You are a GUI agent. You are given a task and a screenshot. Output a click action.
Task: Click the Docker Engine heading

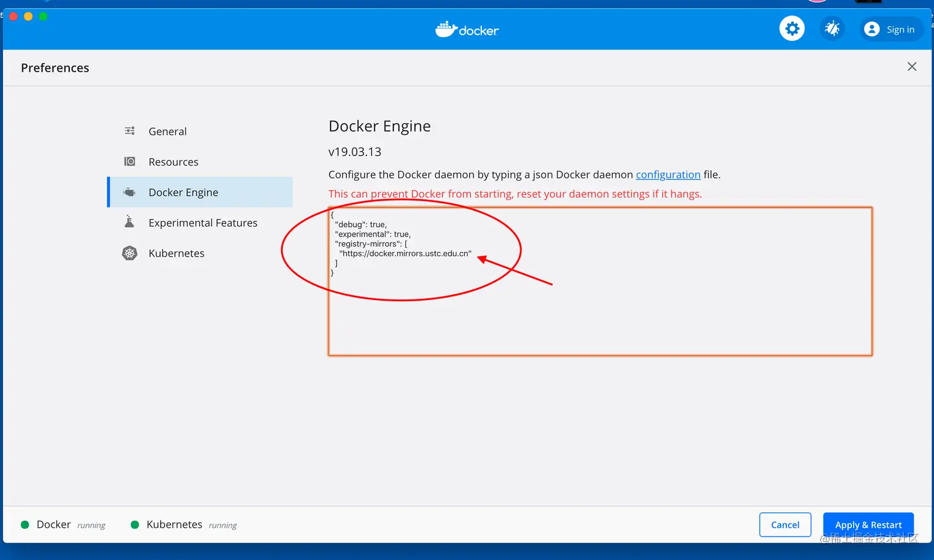pyautogui.click(x=379, y=126)
